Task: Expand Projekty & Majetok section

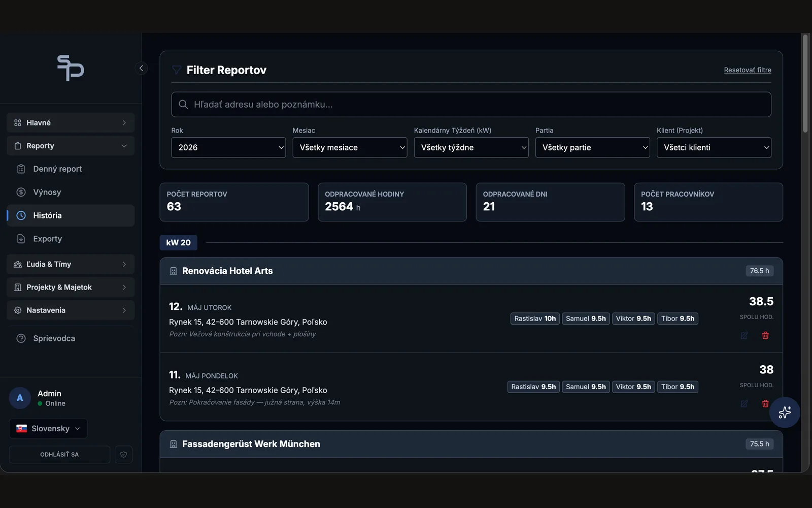Action: click(x=71, y=287)
